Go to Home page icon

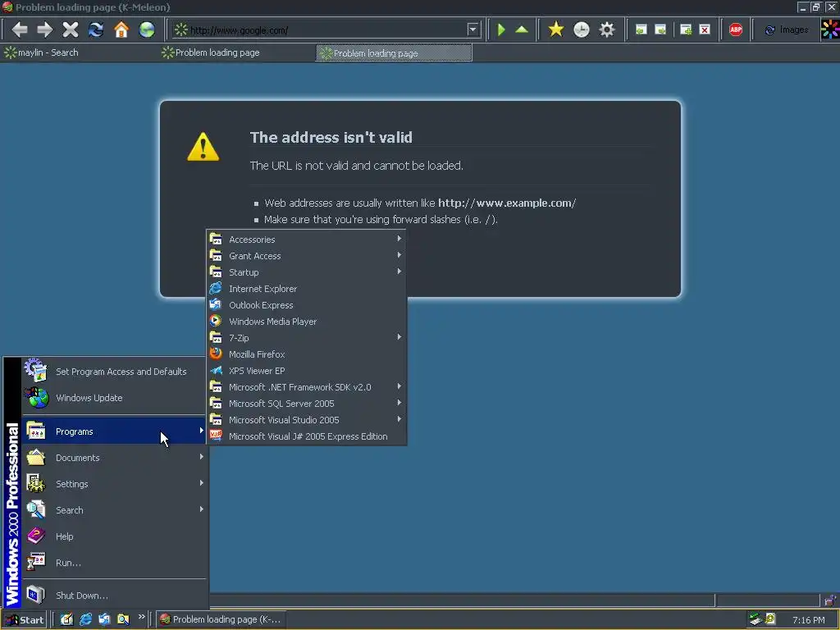pyautogui.click(x=121, y=30)
